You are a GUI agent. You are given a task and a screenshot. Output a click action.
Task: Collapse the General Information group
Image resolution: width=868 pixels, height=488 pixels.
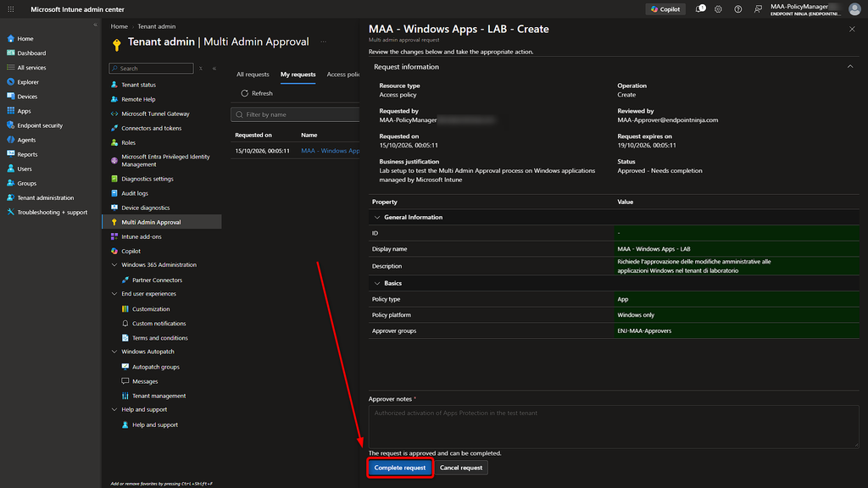pyautogui.click(x=377, y=218)
